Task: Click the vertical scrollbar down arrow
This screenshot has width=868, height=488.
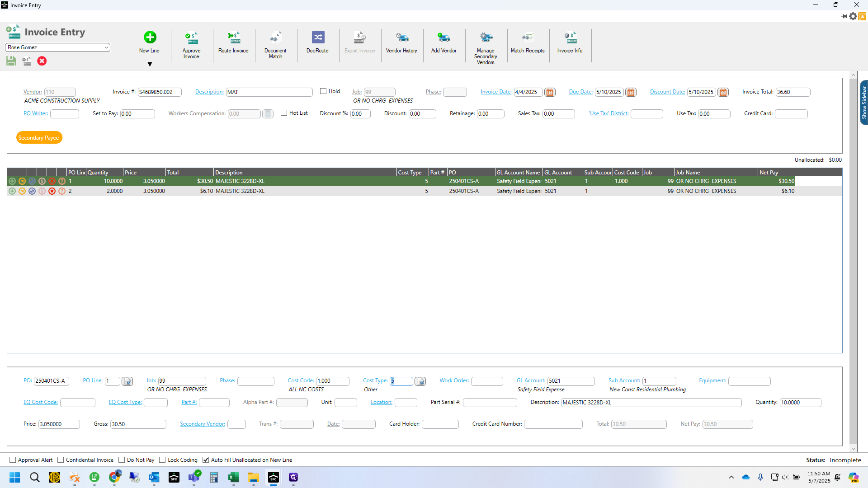Action: point(853,449)
